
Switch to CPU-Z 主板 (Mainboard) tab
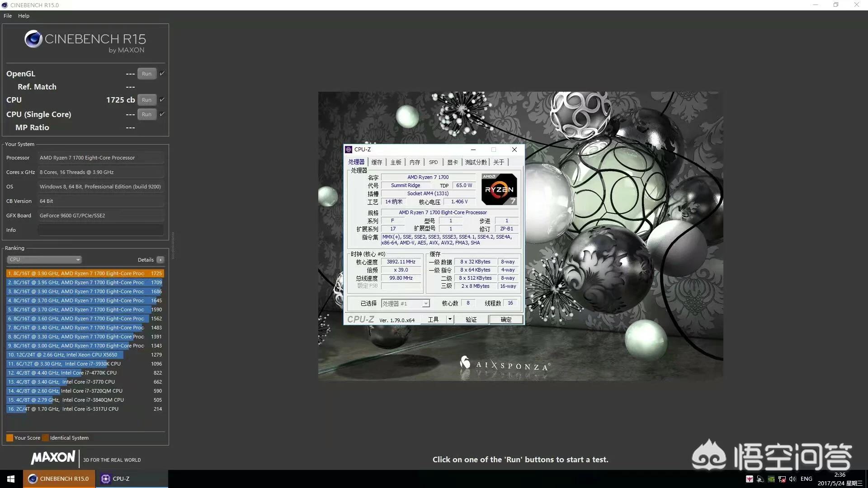396,162
